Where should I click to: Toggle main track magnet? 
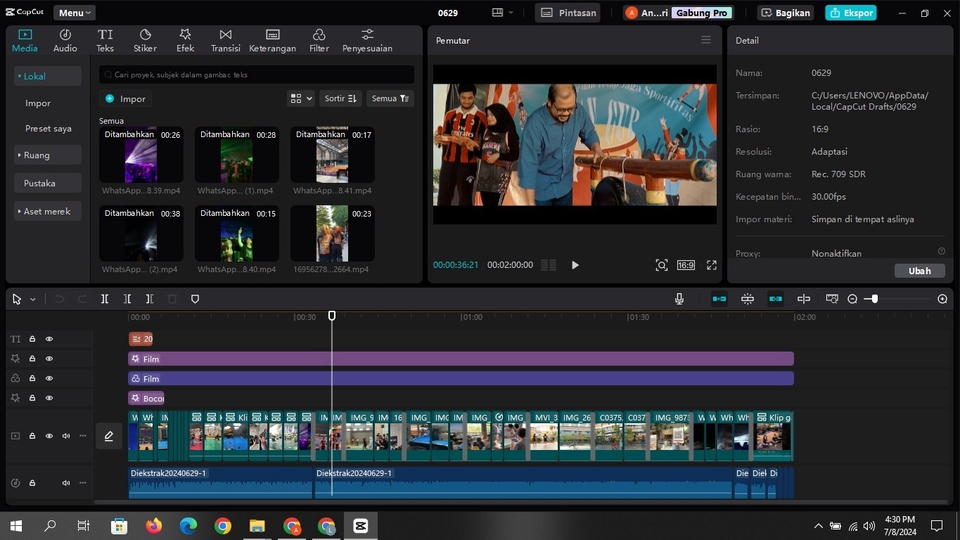pos(719,299)
